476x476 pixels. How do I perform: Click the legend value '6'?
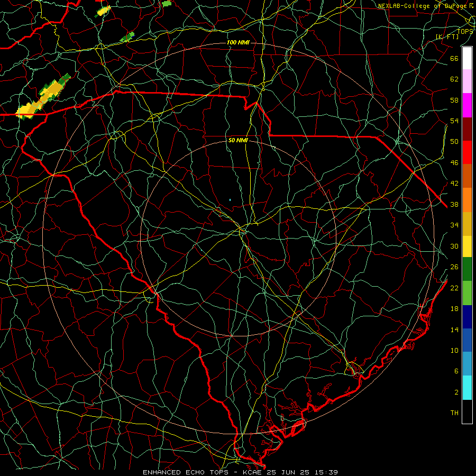(x=456, y=371)
